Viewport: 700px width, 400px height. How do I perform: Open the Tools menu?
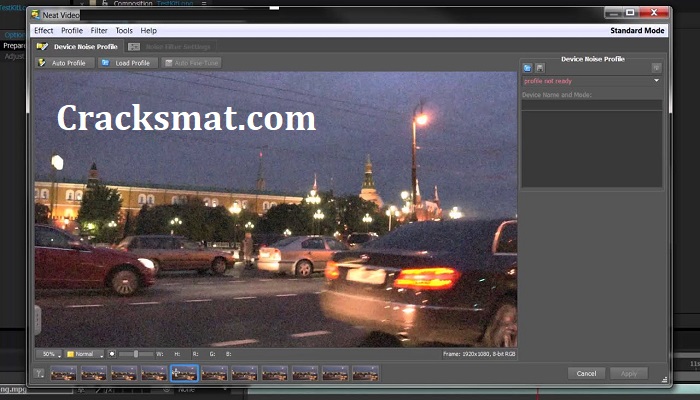124,30
